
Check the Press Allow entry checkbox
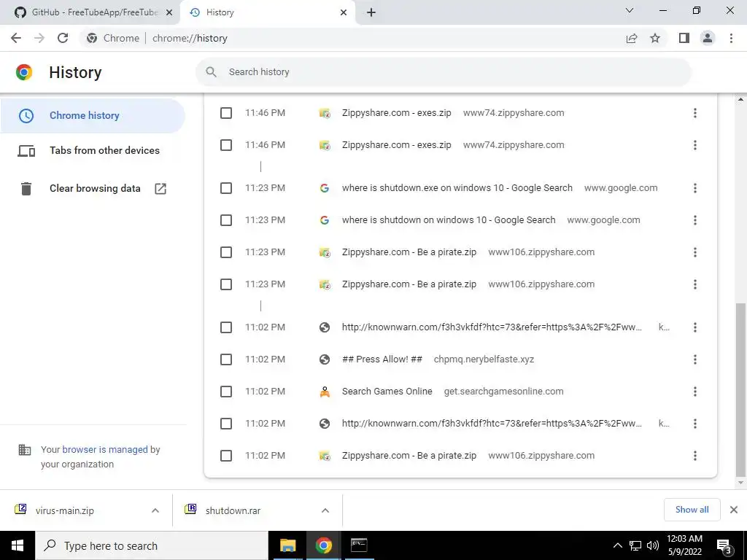pyautogui.click(x=226, y=359)
